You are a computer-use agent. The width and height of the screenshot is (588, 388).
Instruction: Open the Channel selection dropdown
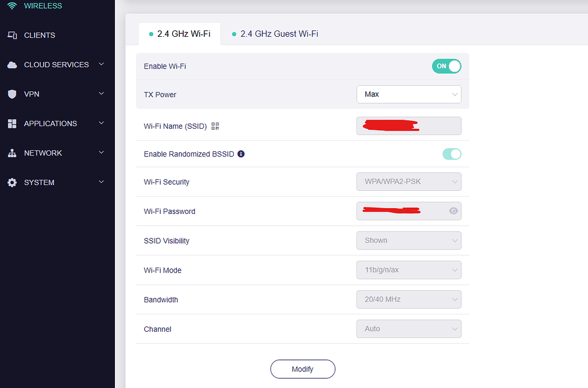409,328
